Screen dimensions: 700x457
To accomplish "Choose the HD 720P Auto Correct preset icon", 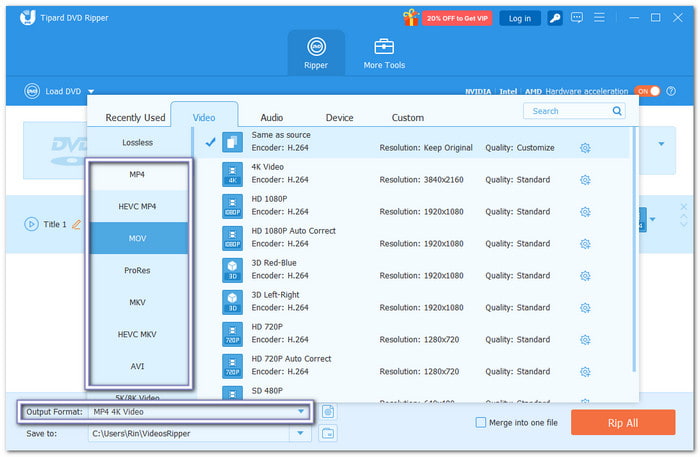I will point(233,366).
